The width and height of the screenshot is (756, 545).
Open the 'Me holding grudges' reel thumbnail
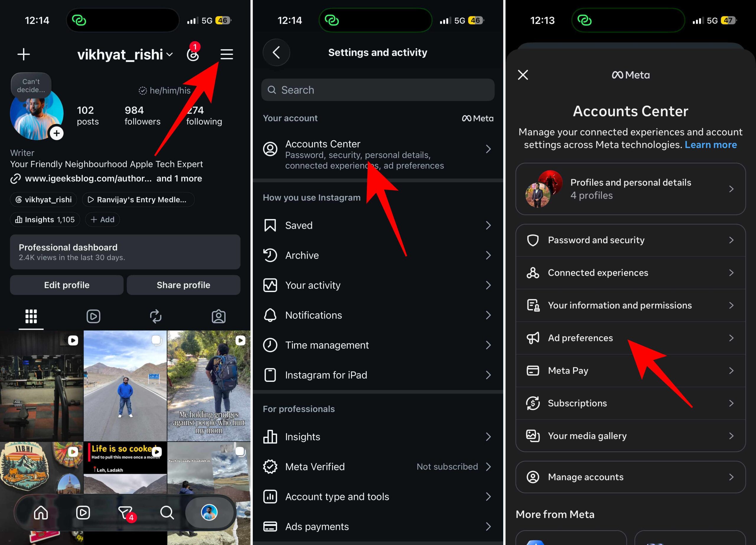click(x=209, y=386)
